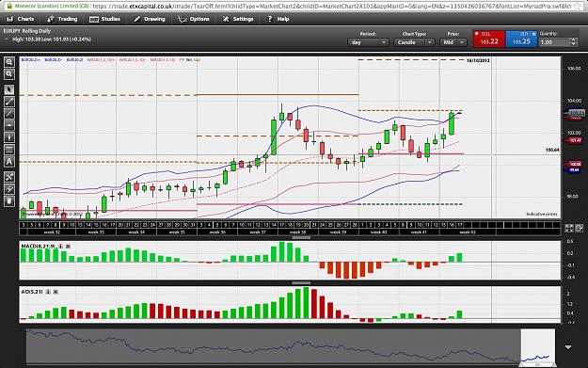Select the diagonal ray line tool

[9, 114]
